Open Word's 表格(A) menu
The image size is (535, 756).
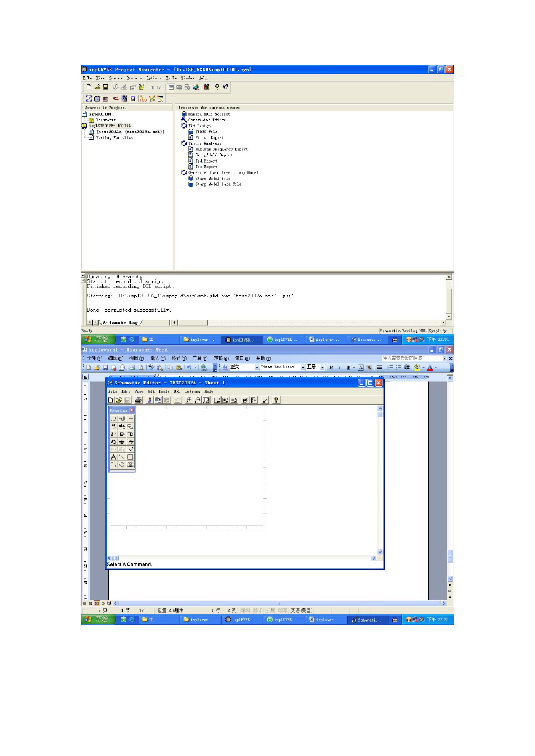pos(221,358)
